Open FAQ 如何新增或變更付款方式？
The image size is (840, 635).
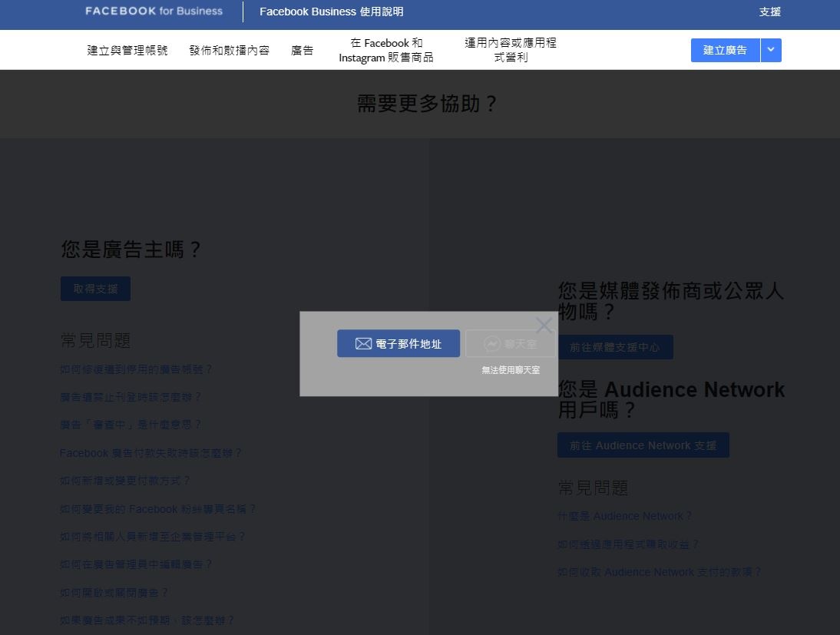click(x=125, y=481)
